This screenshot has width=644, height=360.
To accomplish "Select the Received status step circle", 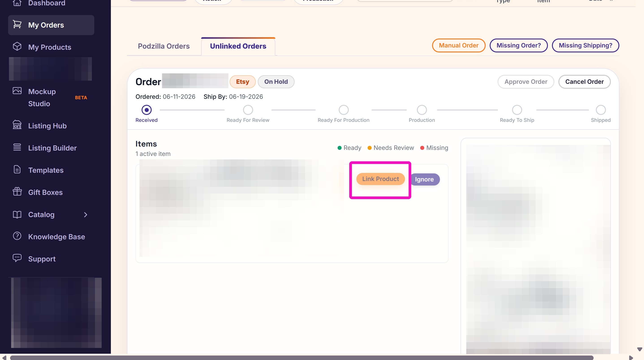I will [146, 110].
